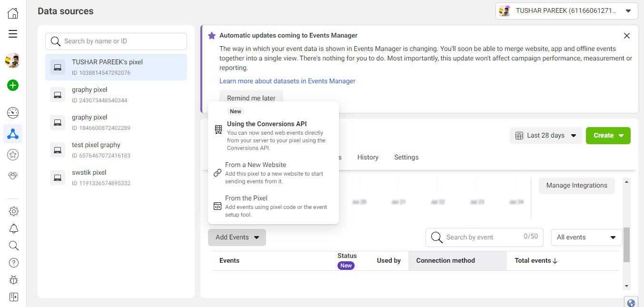
Task: Open the Settings gear icon
Action: click(14, 211)
